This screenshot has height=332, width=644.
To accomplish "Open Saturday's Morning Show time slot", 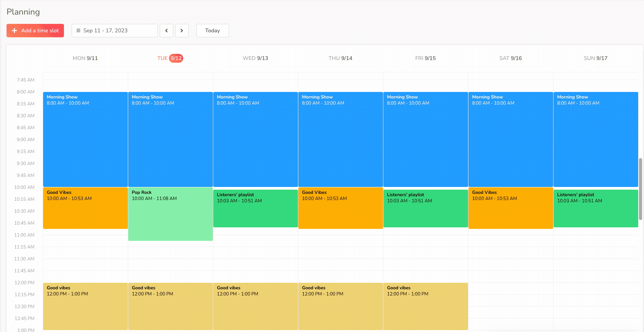I will (x=511, y=139).
